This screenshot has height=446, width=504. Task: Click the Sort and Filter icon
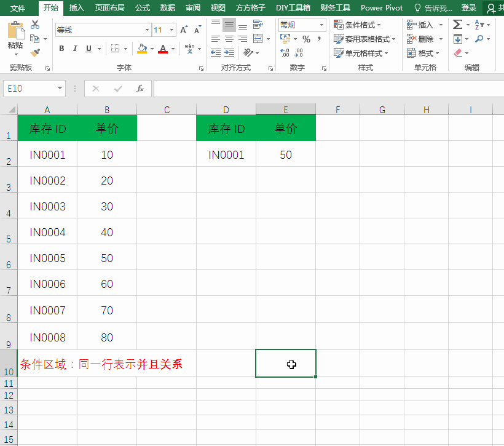479,25
